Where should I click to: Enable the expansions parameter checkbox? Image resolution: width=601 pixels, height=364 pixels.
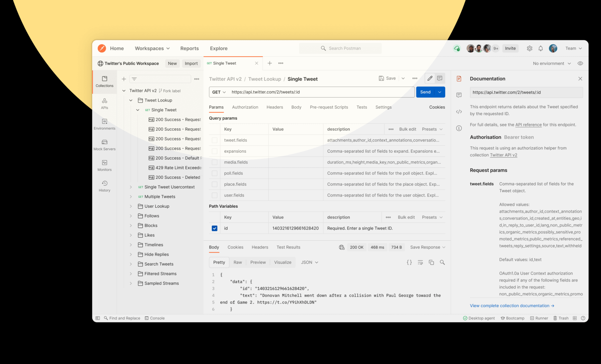click(x=215, y=151)
